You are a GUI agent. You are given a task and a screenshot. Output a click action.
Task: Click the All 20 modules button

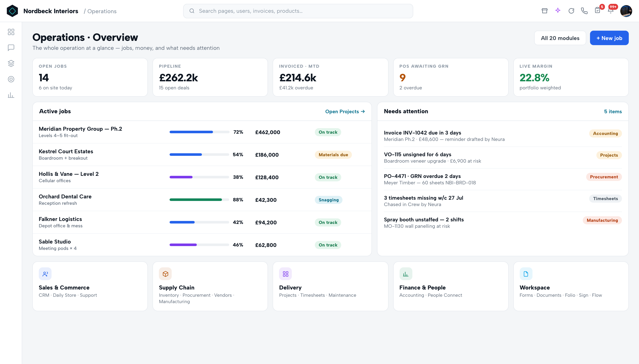[560, 38]
